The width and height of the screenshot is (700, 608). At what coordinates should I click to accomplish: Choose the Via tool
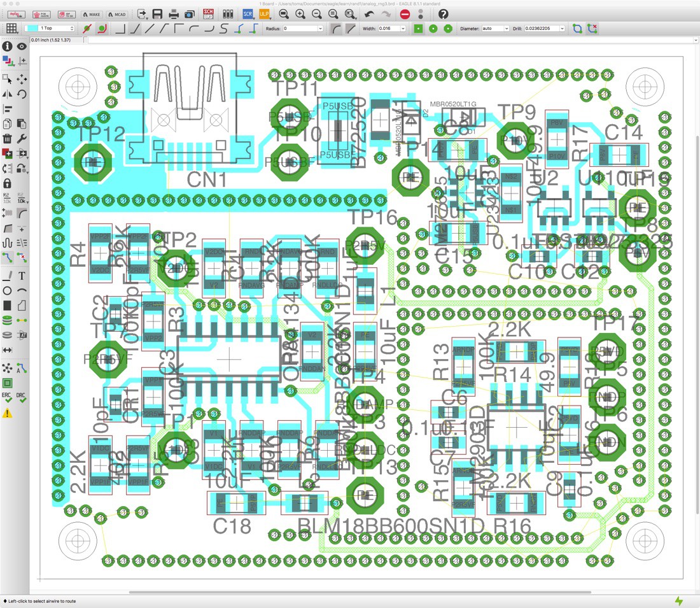click(7, 320)
